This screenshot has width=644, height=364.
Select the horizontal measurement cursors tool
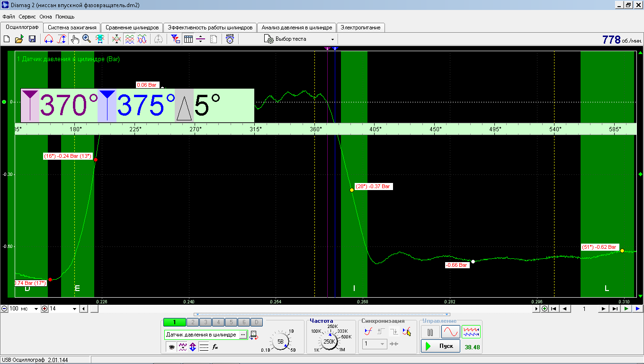point(48,39)
